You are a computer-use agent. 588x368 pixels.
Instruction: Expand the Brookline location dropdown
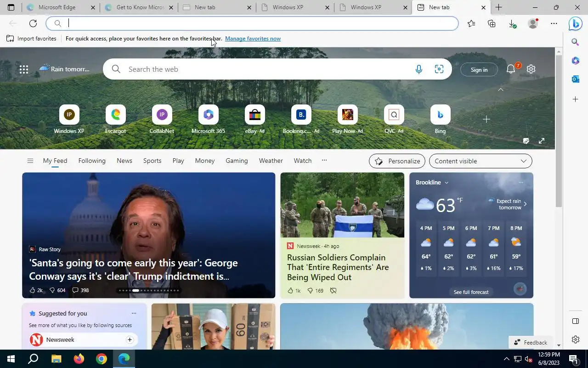447,183
